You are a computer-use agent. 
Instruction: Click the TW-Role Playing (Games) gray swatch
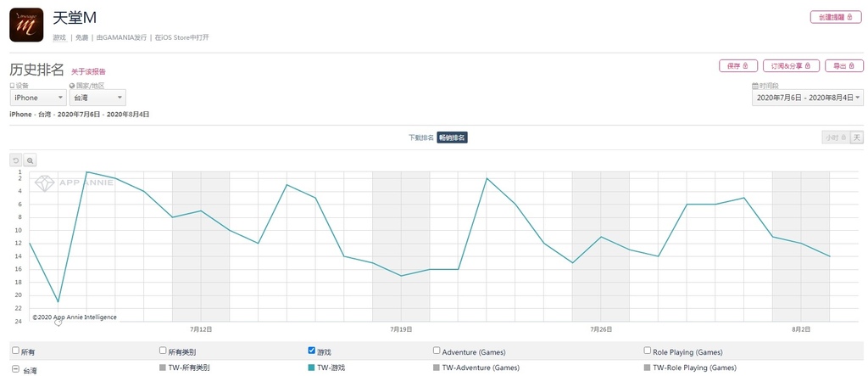(648, 368)
